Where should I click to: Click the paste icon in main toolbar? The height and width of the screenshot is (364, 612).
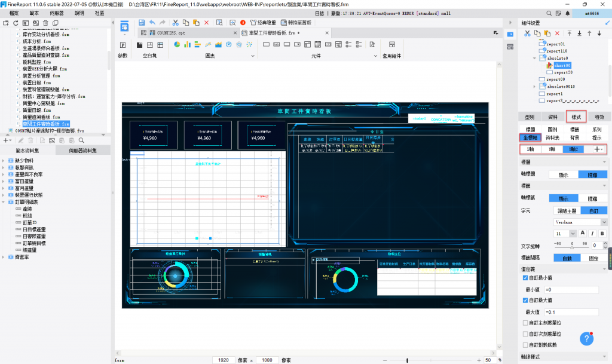(x=196, y=23)
